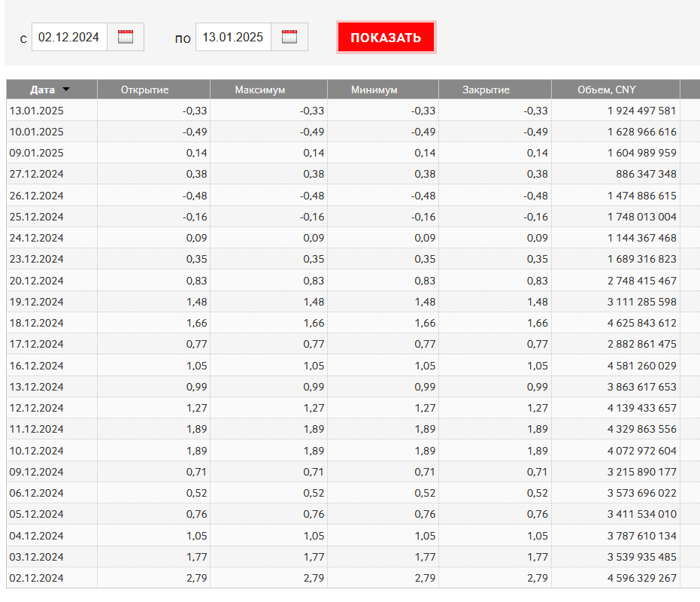
Task: Click volume value 3 863 617 653
Action: click(641, 387)
